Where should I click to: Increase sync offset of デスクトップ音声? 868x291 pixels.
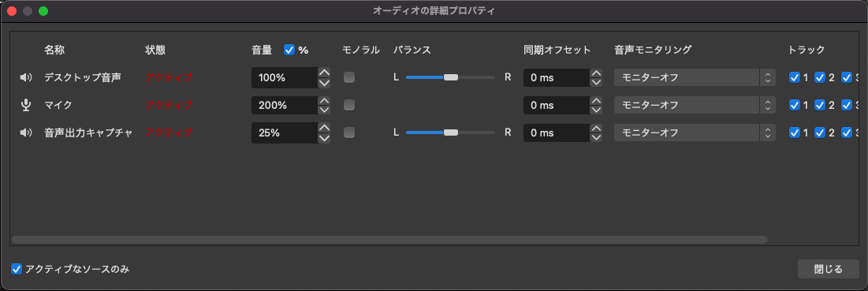click(596, 73)
